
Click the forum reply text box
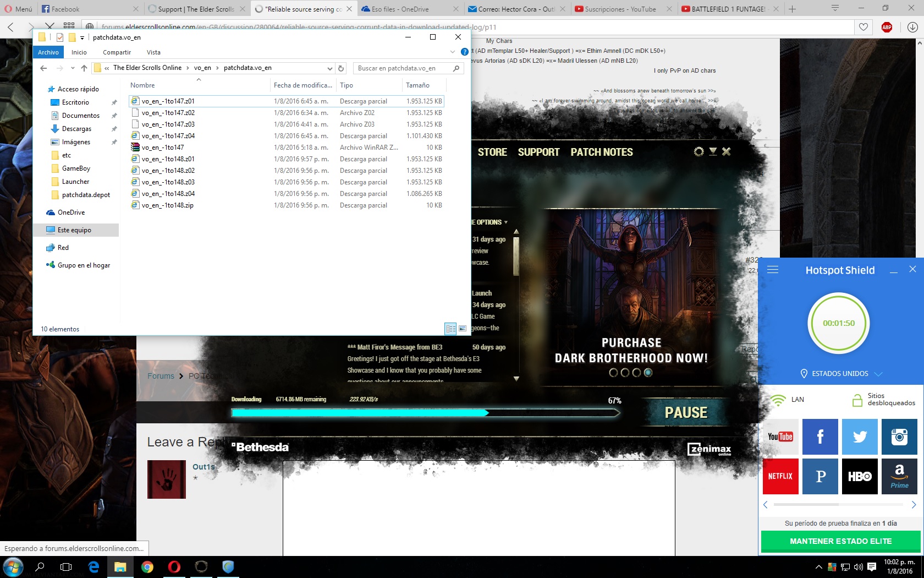(x=479, y=508)
